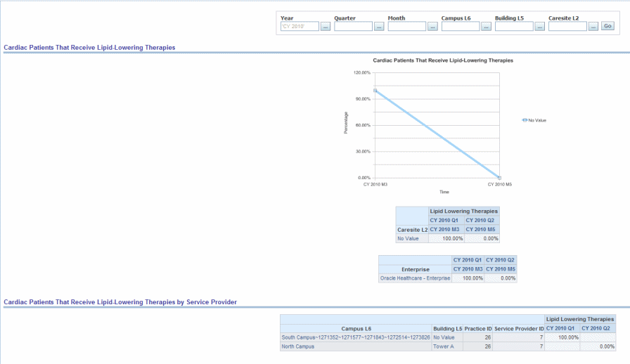Open the Campus L6 value picker button
The height and width of the screenshot is (364, 630).
tap(486, 27)
